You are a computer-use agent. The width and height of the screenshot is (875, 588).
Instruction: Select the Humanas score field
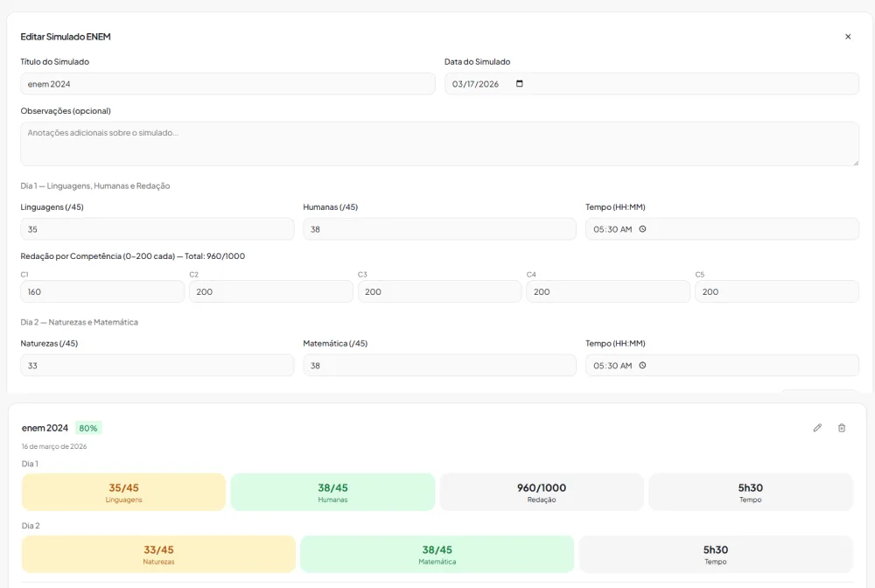click(440, 229)
